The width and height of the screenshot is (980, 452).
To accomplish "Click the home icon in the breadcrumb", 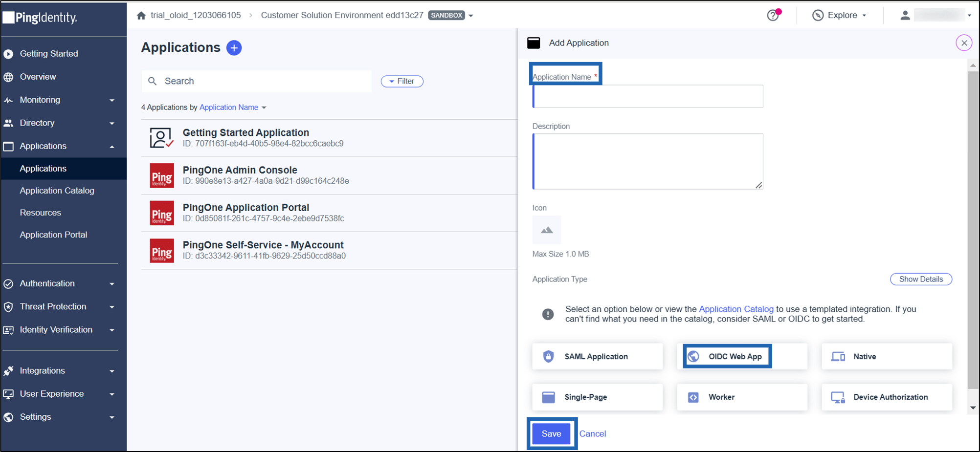I will [141, 15].
